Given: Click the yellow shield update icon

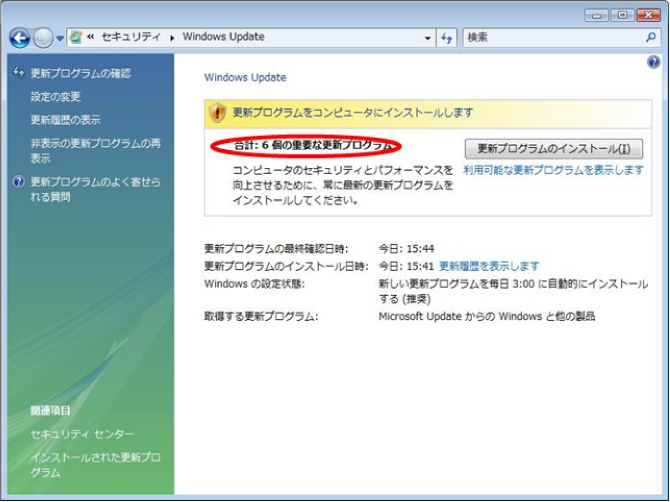Looking at the screenshot, I should [x=218, y=112].
